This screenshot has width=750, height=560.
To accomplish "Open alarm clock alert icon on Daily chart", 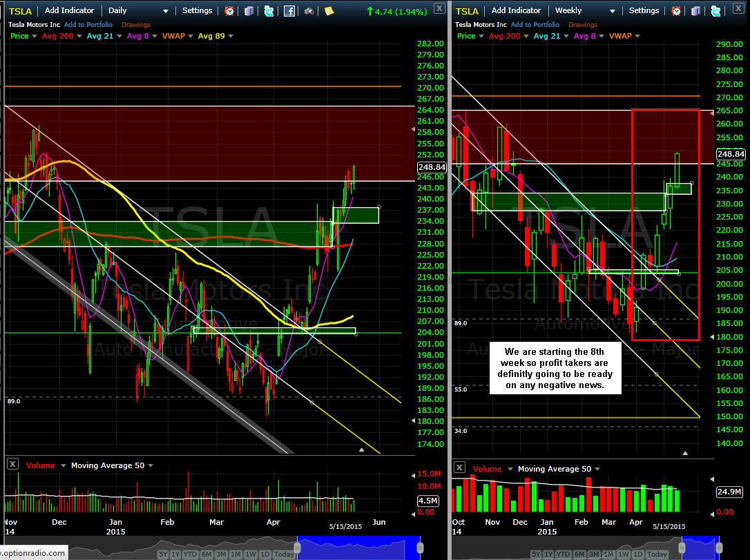I will pyautogui.click(x=229, y=11).
